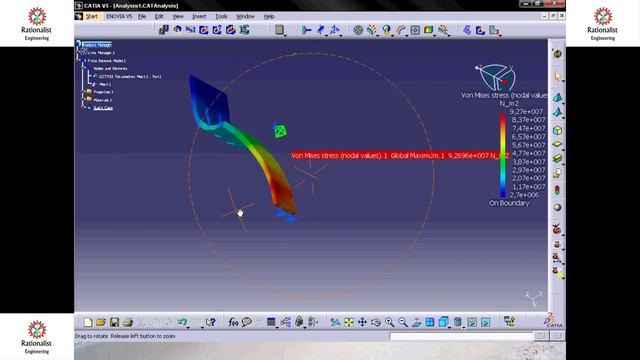
Task: Open the Insert menu
Action: coord(199,16)
